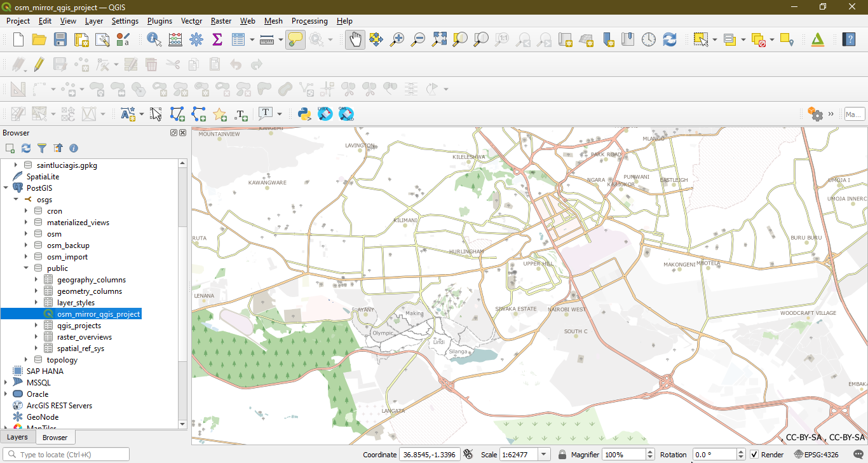The width and height of the screenshot is (868, 463).
Task: Open the Project menu
Action: coord(18,21)
